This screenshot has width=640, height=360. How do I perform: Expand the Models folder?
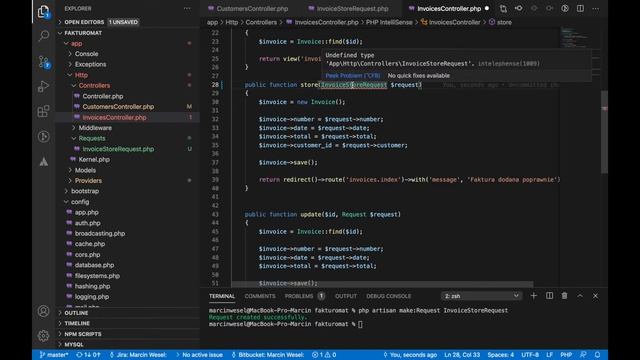(128, 170)
